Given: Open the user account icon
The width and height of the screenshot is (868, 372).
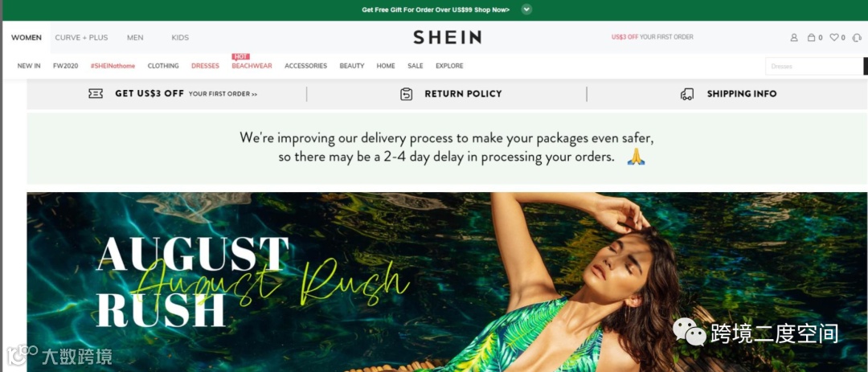Looking at the screenshot, I should pyautogui.click(x=794, y=38).
